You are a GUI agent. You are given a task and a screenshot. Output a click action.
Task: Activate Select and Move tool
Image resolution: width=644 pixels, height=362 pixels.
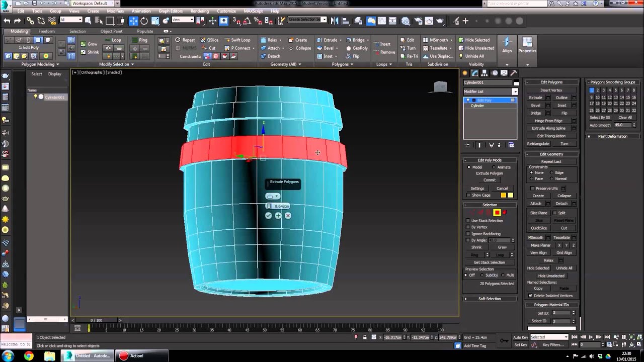click(x=133, y=21)
